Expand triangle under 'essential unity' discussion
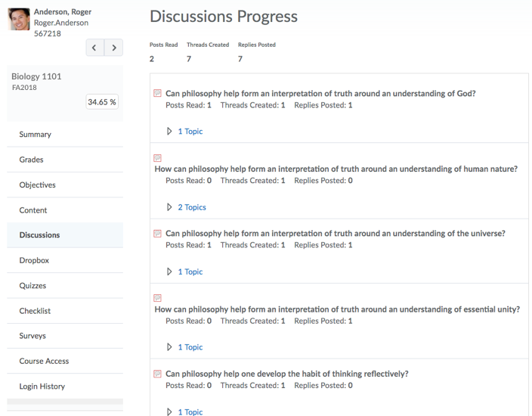Image resolution: width=532 pixels, height=416 pixels. pos(169,346)
